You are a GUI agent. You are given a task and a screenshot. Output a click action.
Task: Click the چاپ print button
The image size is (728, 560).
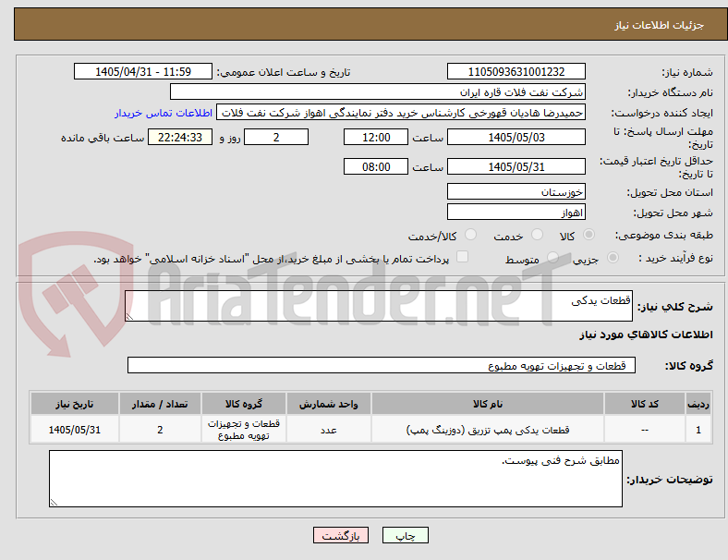[x=405, y=535]
